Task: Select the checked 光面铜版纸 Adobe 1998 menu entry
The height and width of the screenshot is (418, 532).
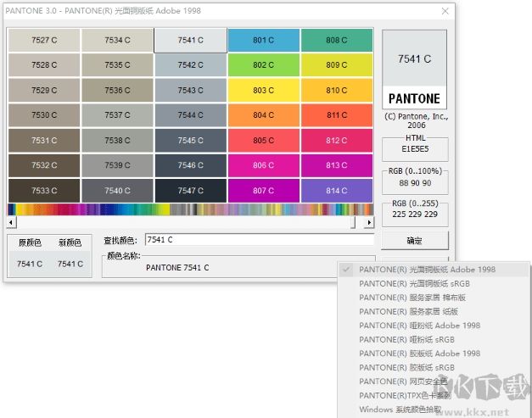Action: click(x=427, y=270)
